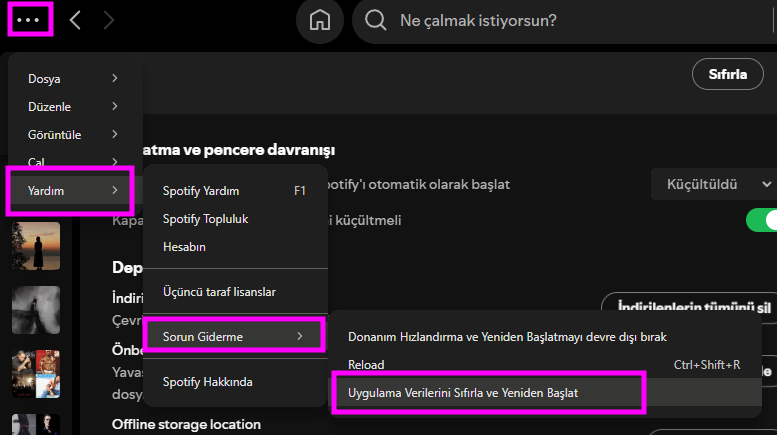Toggle the green minimize-on-close switch
The image size is (777, 435).
click(x=762, y=220)
